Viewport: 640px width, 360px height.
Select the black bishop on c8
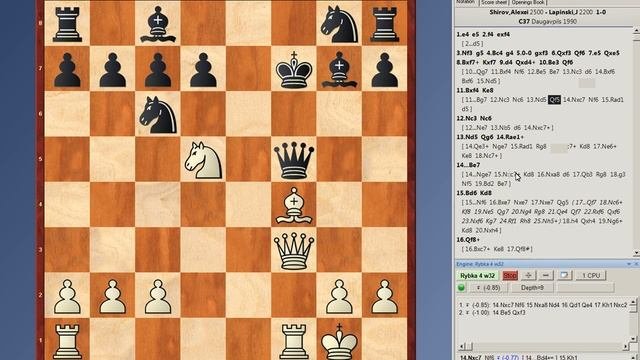point(158,24)
